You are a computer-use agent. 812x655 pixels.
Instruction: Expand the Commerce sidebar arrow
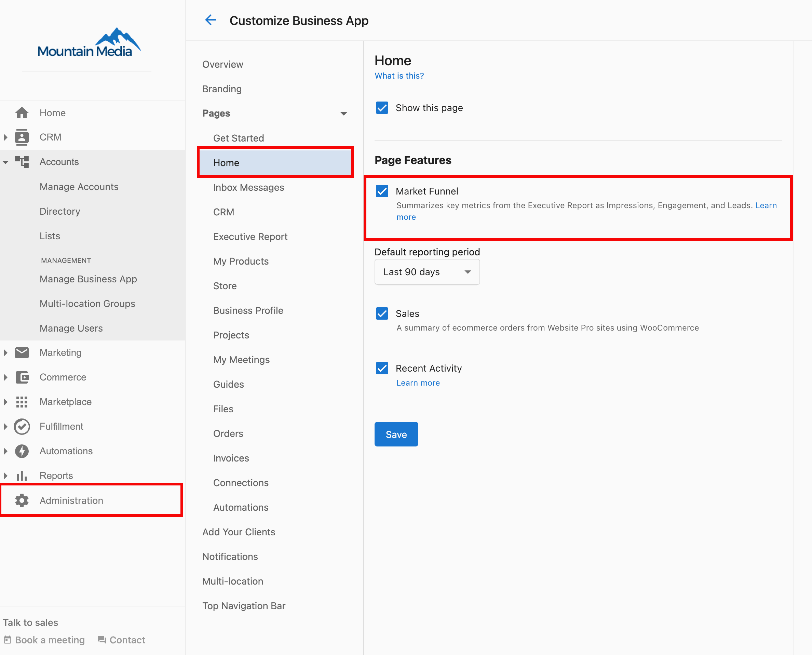tap(5, 377)
